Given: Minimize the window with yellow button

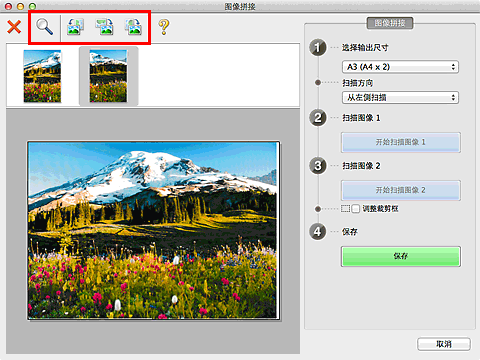Looking at the screenshot, I should (x=20, y=6).
